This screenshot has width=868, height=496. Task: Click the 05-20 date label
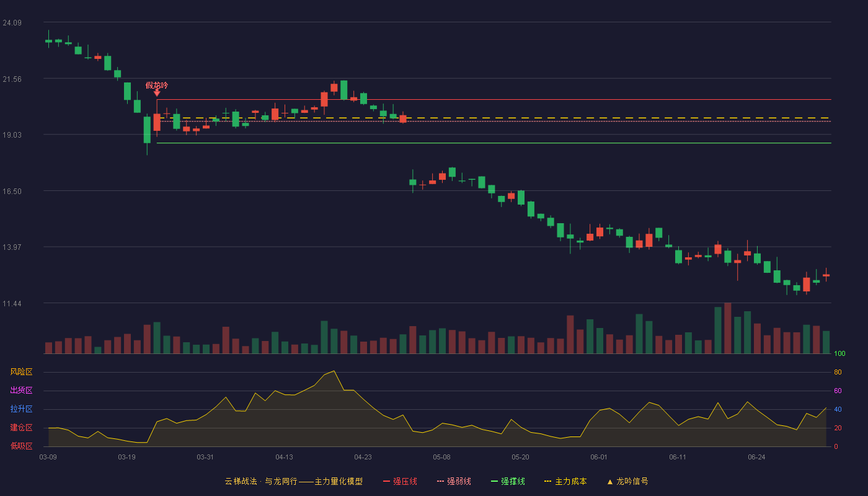pos(521,457)
